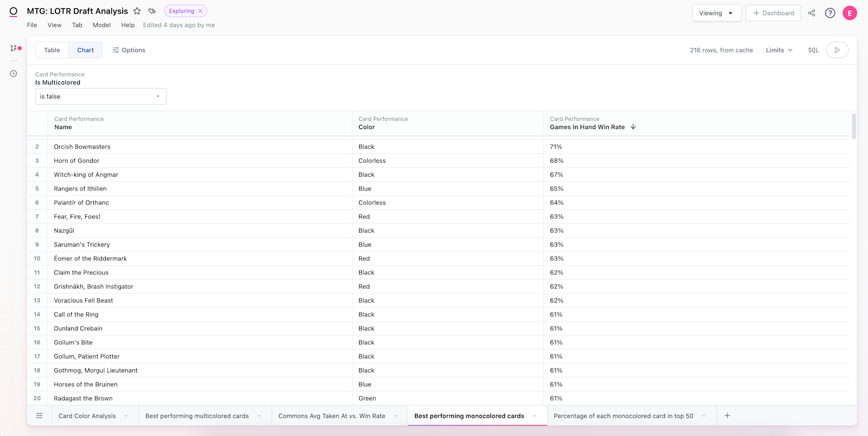Viewport: 868px width, 436px height.
Task: Switch to Card Color Analysis tab
Action: point(87,416)
